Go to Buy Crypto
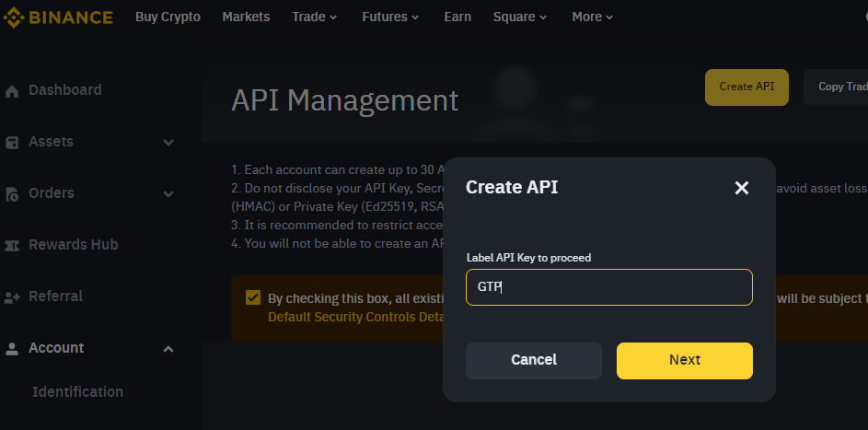The image size is (868, 430). point(168,17)
